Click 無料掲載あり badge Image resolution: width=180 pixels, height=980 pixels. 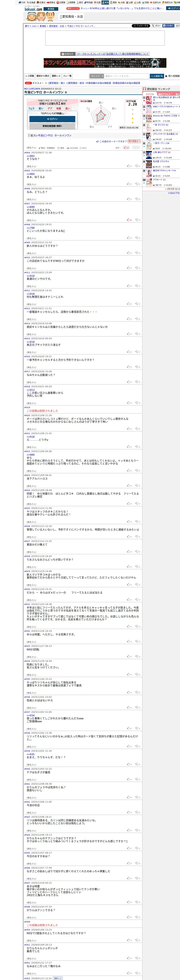click(x=134, y=141)
